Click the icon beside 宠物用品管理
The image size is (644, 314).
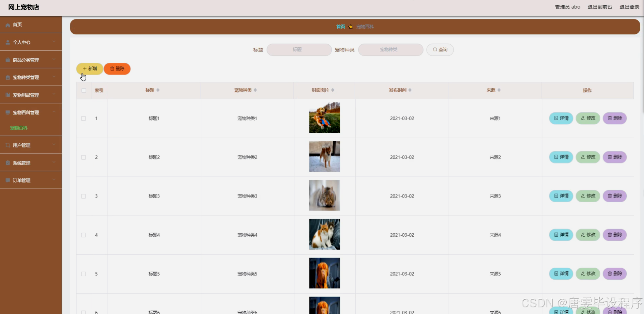(x=8, y=95)
